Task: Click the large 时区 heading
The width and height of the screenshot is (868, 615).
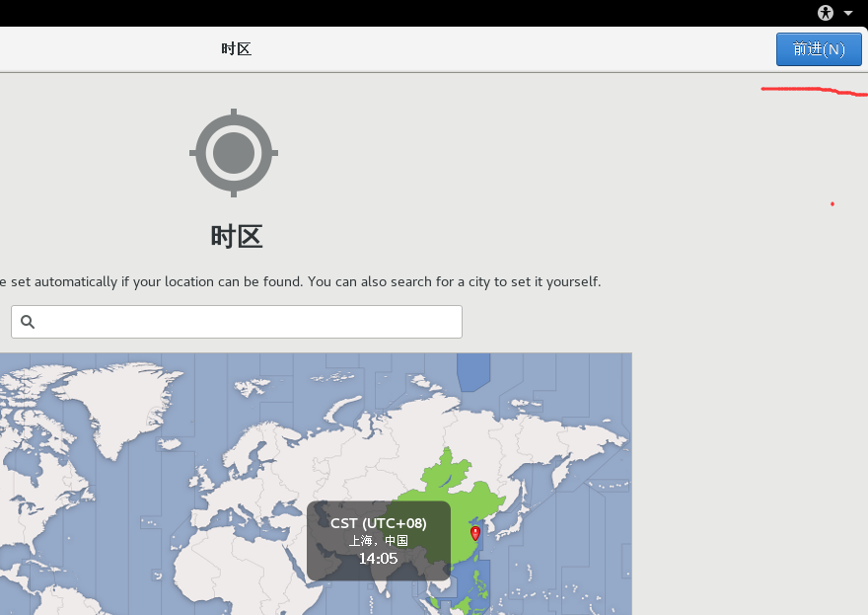Action: click(237, 237)
